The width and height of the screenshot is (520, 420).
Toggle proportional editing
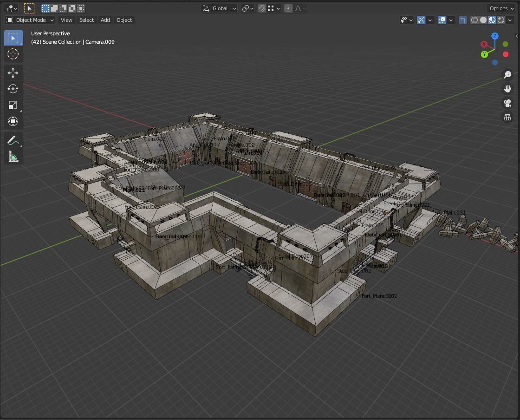click(x=288, y=8)
